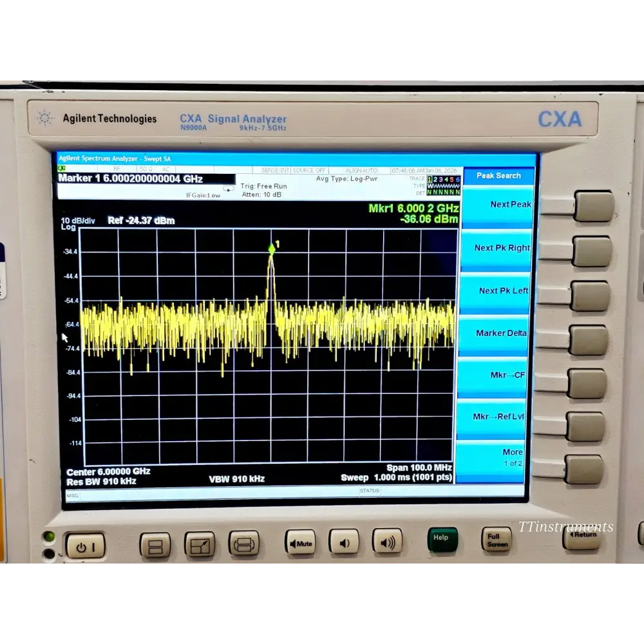Push hardware key beside Mkr→CF
The height and width of the screenshot is (644, 644).
tap(587, 384)
